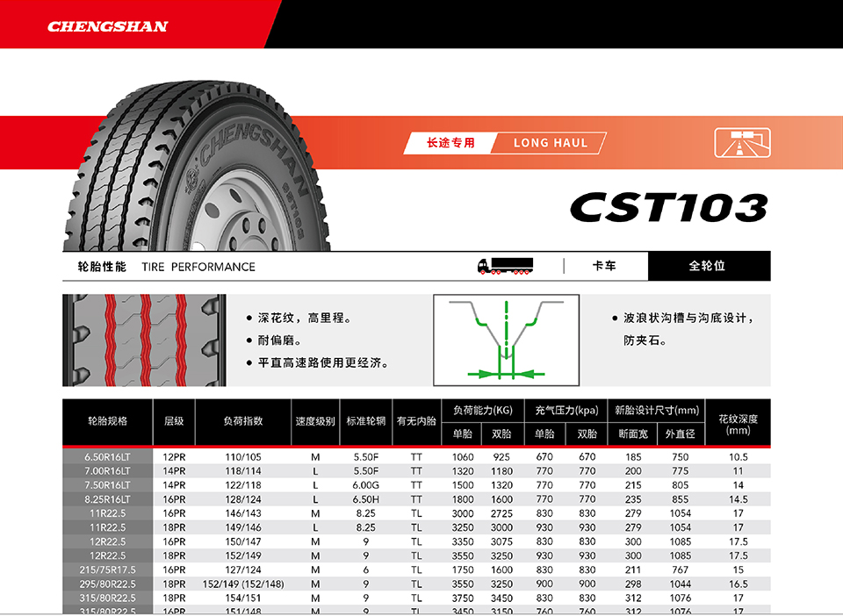The image size is (843, 616).
Task: Click the highway road icon
Action: tap(742, 143)
